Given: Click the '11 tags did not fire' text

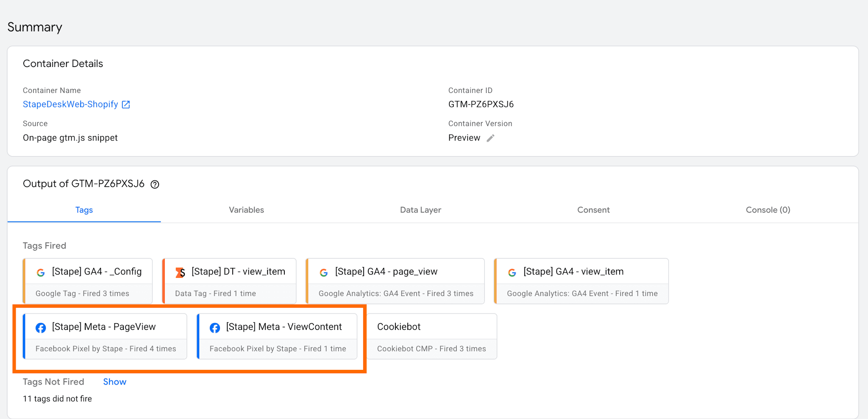Looking at the screenshot, I should click(57, 399).
